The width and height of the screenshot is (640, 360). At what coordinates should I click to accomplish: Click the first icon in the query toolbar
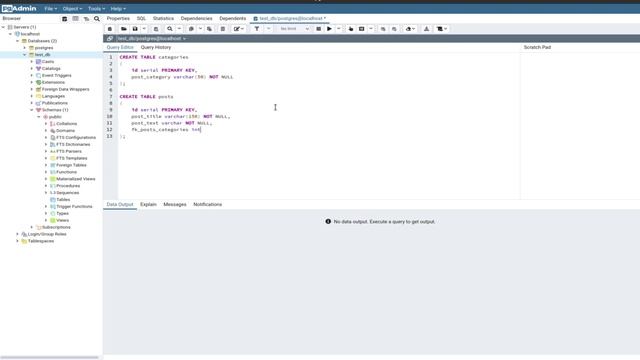(x=110, y=29)
